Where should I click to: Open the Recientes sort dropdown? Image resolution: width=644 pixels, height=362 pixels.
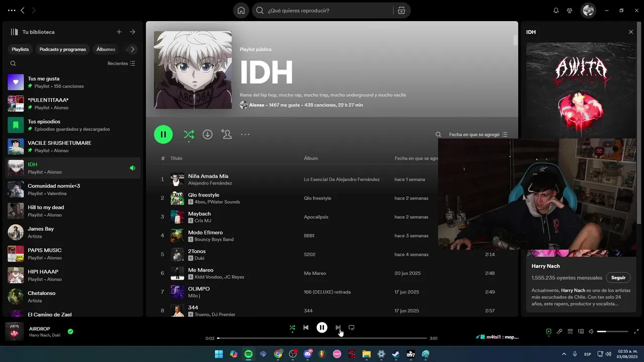tap(121, 63)
